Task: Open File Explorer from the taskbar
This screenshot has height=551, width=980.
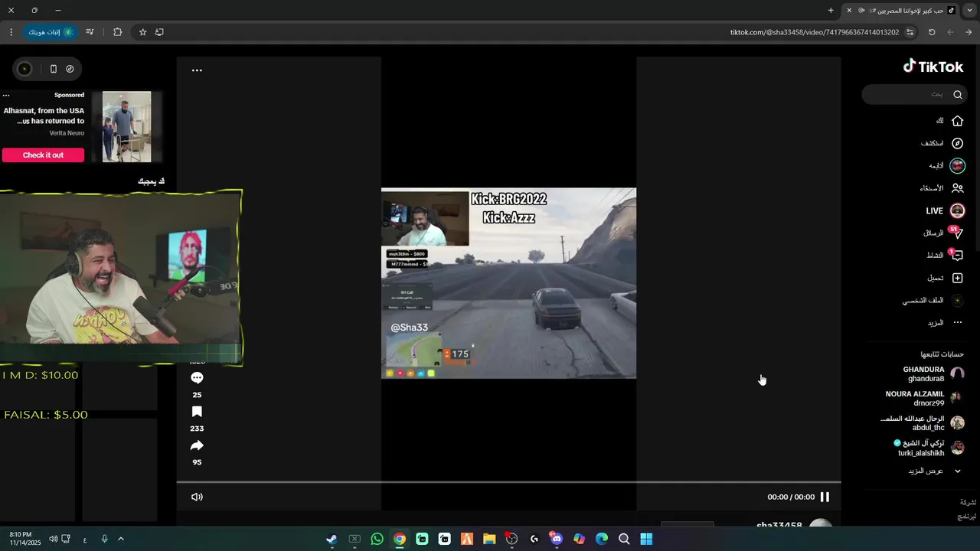Action: click(x=489, y=539)
